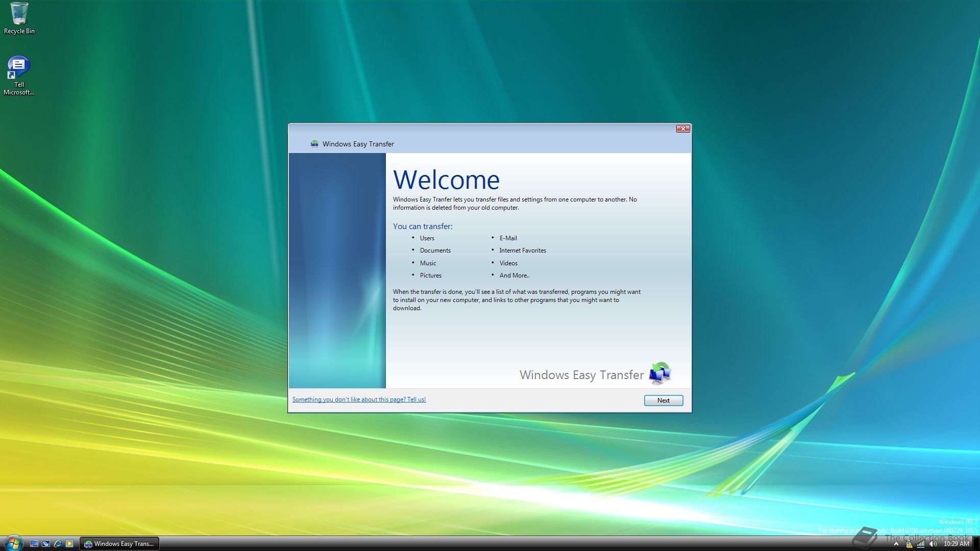
Task: Open the Tell Microsoft feedback shortcut
Action: point(19,76)
